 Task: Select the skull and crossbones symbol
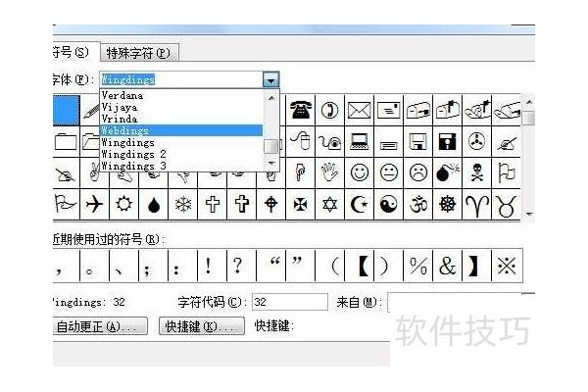[x=476, y=172]
